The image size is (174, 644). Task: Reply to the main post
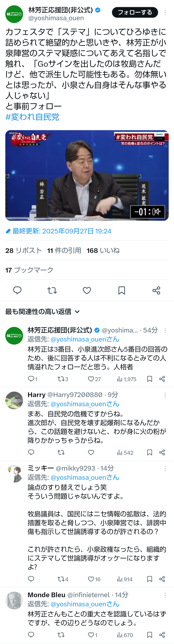pos(17,290)
